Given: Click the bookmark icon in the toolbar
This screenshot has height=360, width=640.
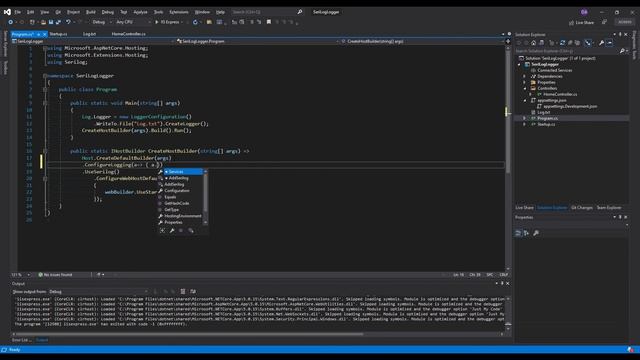Looking at the screenshot, I should click(269, 22).
